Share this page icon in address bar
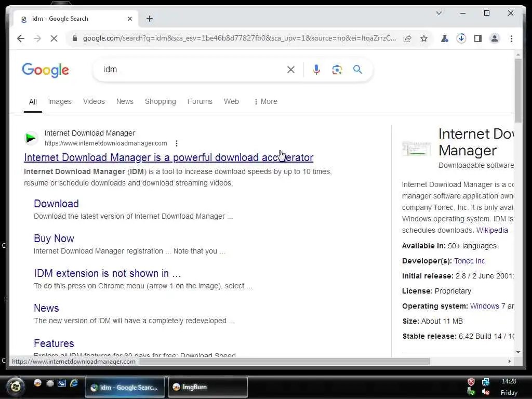The height and width of the screenshot is (399, 532). tap(407, 38)
